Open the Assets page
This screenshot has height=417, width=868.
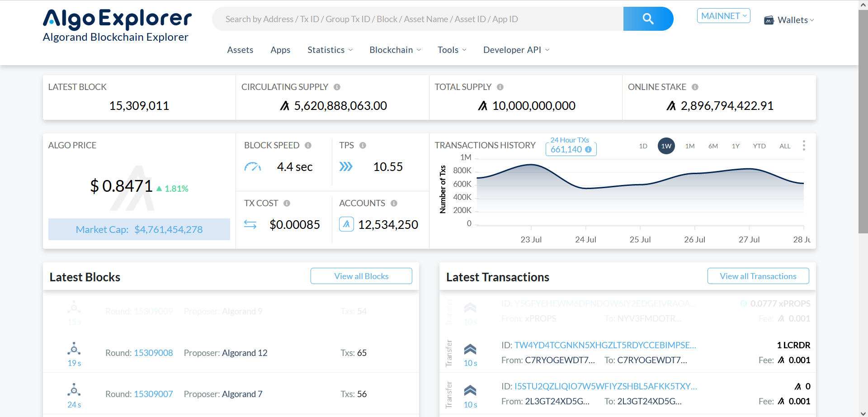point(240,50)
